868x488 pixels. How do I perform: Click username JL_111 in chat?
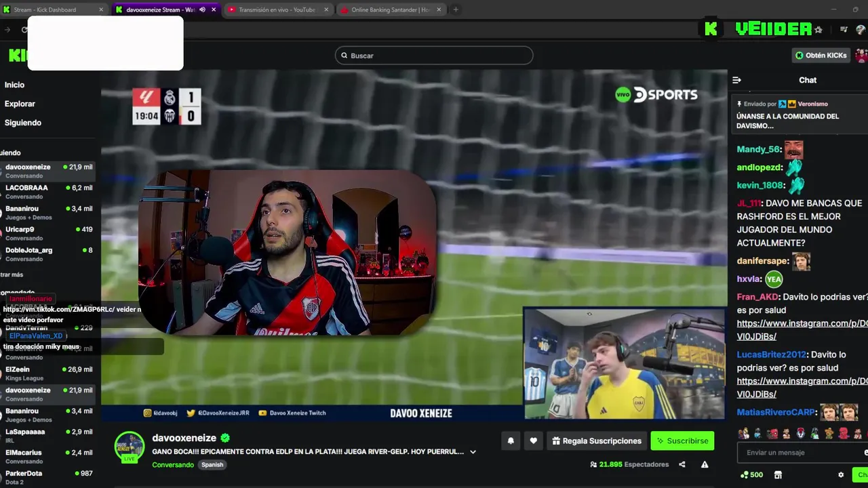pyautogui.click(x=749, y=203)
